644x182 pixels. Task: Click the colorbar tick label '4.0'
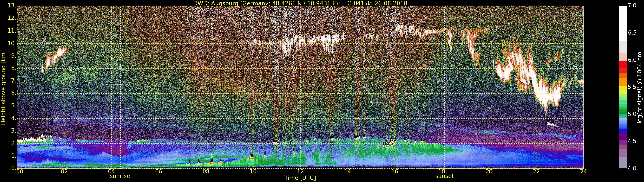pyautogui.click(x=632, y=168)
